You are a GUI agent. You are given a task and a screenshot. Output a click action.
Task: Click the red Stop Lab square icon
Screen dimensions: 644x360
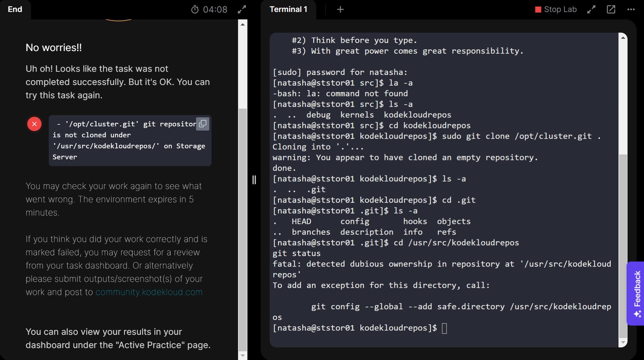point(538,9)
